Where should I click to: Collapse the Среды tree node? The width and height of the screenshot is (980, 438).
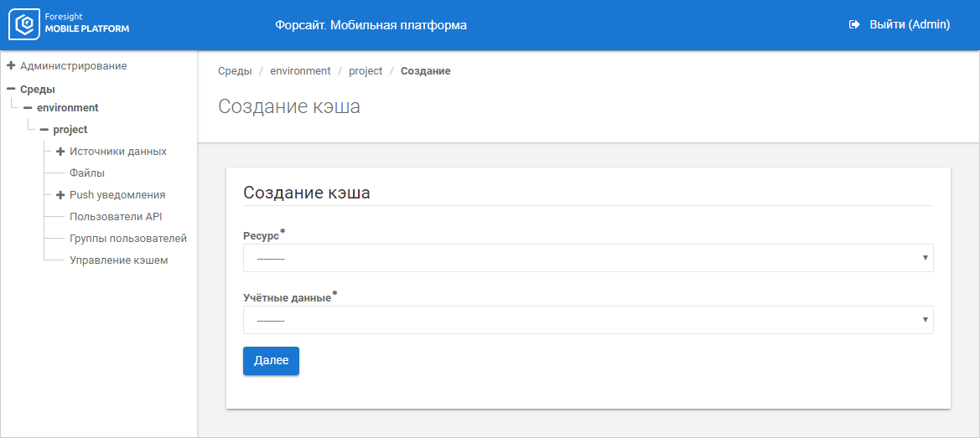pyautogui.click(x=11, y=89)
